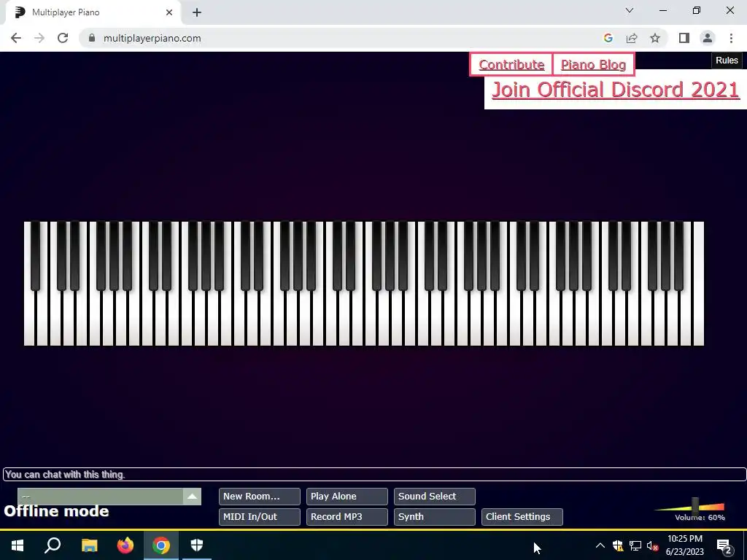Show hidden system tray icons
The height and width of the screenshot is (560, 747).
(x=600, y=545)
